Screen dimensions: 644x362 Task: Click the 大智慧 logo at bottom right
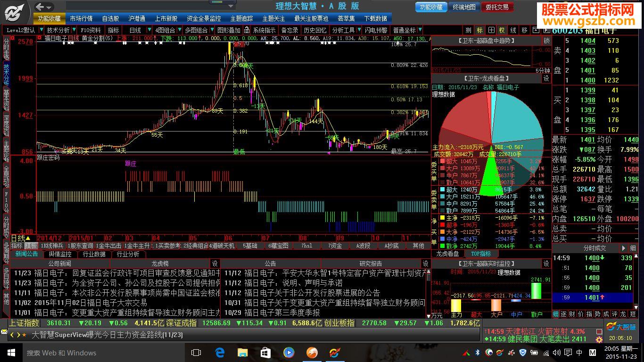[621, 327]
